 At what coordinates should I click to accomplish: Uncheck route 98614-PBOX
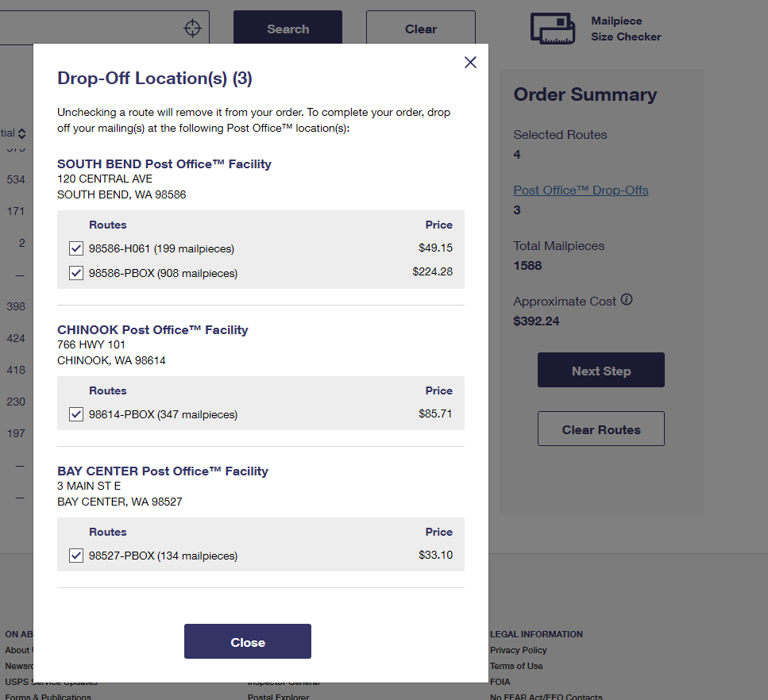76,414
